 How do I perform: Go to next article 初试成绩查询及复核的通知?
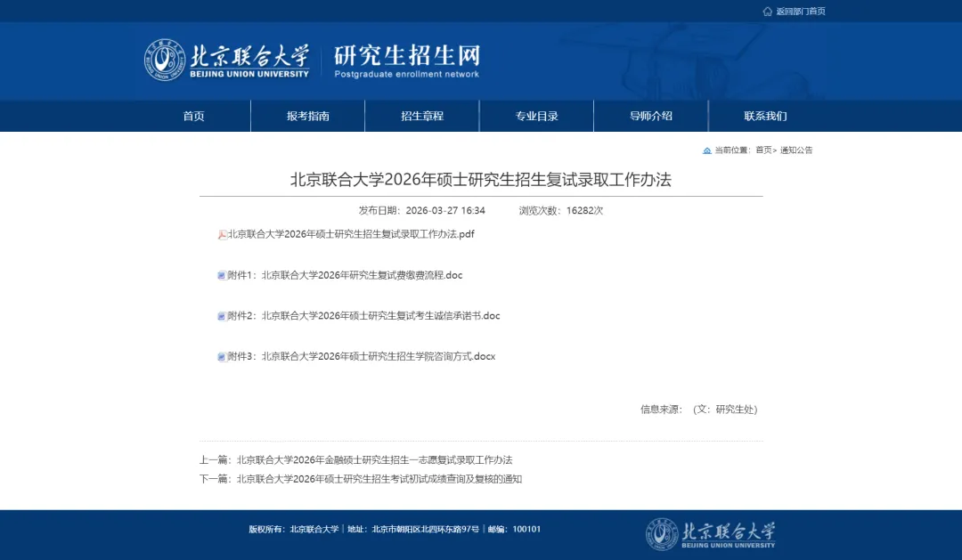coord(379,479)
